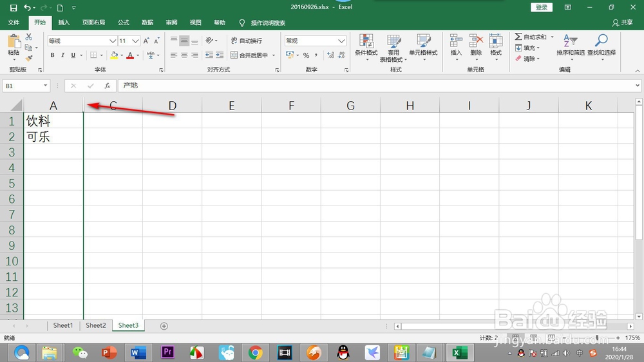Switch to the Page Layout (页面布局) tab

click(93, 23)
